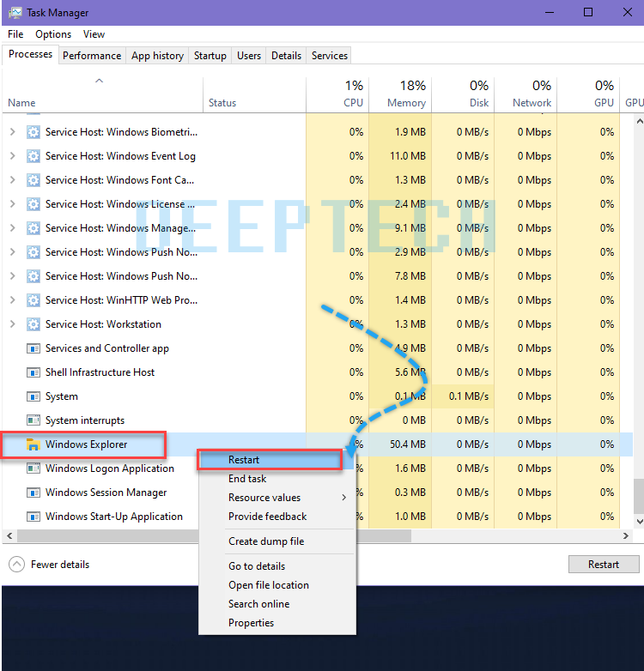The width and height of the screenshot is (644, 671).
Task: Choose Provide feedback in context menu
Action: point(277,517)
